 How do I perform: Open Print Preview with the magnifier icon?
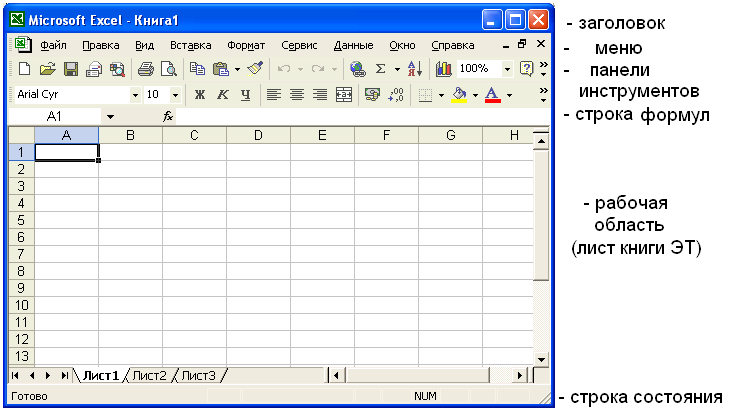click(168, 69)
